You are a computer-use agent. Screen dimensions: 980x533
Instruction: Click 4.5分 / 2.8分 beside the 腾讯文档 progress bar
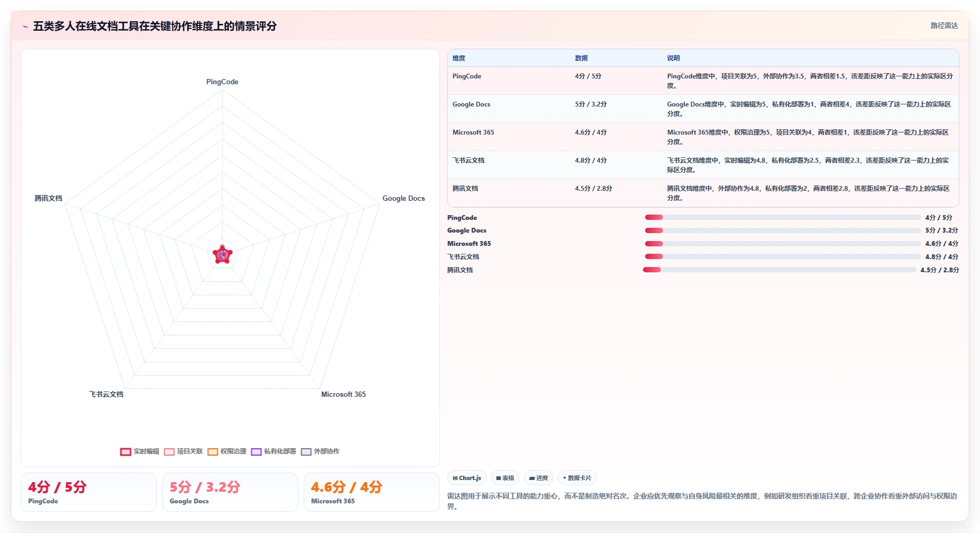(x=940, y=270)
